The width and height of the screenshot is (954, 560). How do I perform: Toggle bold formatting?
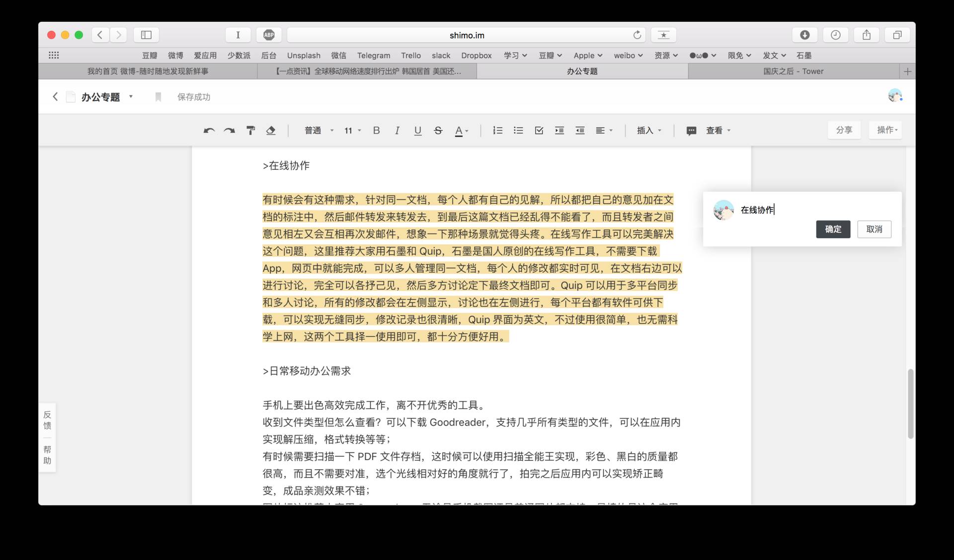click(376, 131)
